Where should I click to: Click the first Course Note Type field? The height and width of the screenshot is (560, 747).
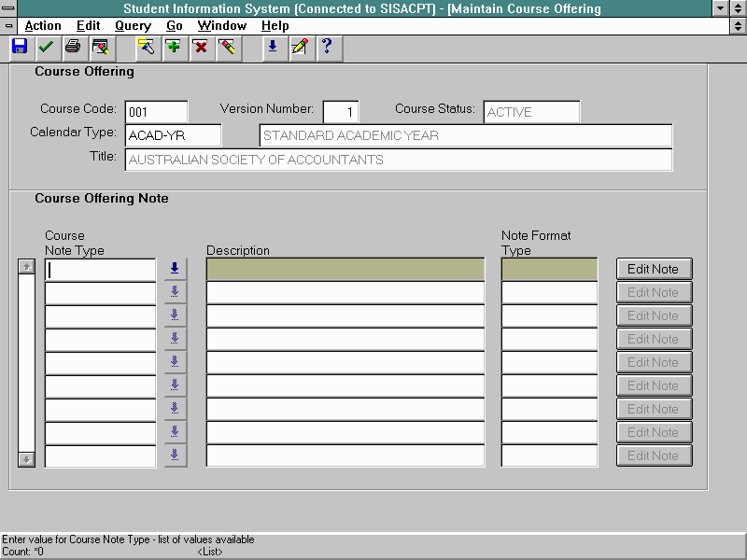(100, 269)
